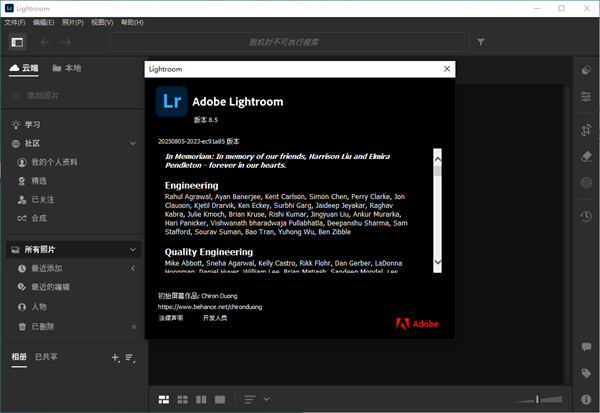
Task: Open the 开发人员 developers link
Action: tap(215, 318)
